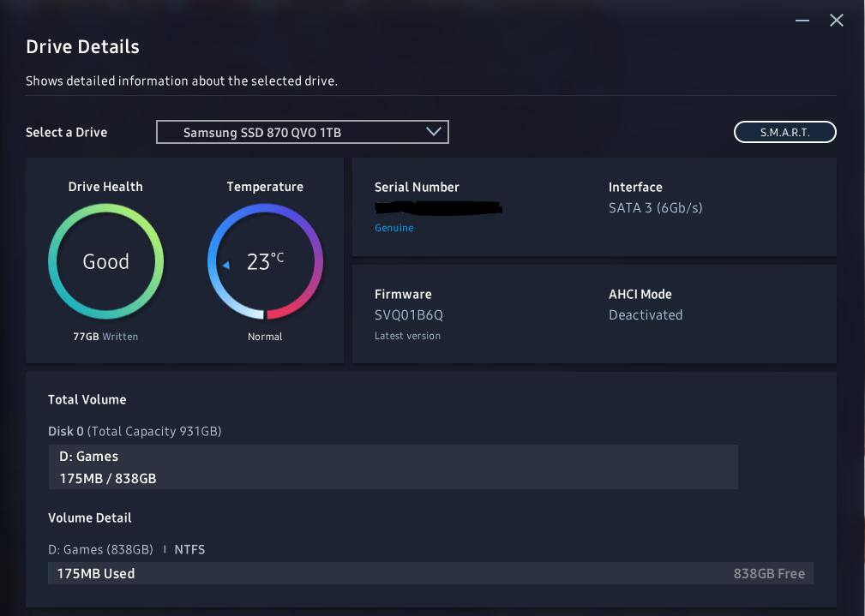Open the Select a Drive dropdown
The image size is (865, 616).
[302, 132]
